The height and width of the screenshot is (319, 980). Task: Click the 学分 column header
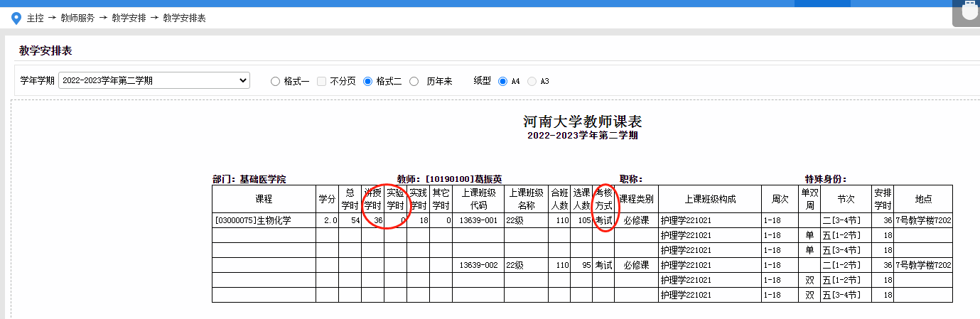pos(327,199)
